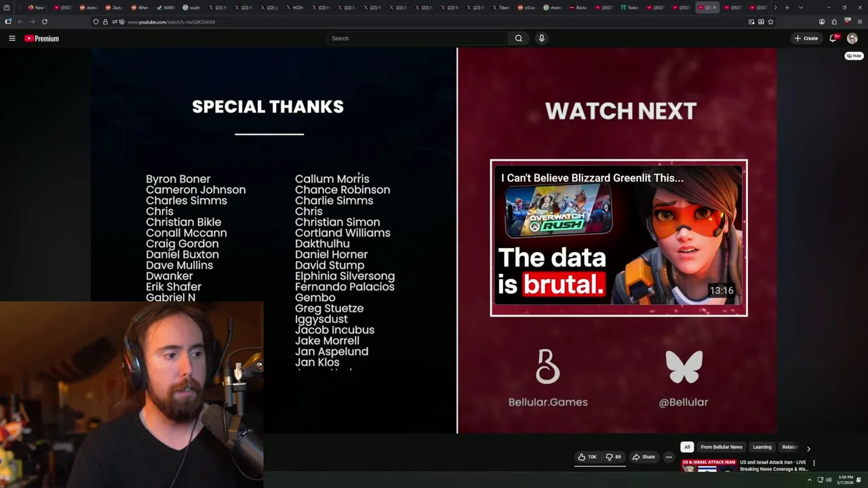Start voice search with the microphone icon
The width and height of the screenshot is (868, 488).
pyautogui.click(x=541, y=39)
